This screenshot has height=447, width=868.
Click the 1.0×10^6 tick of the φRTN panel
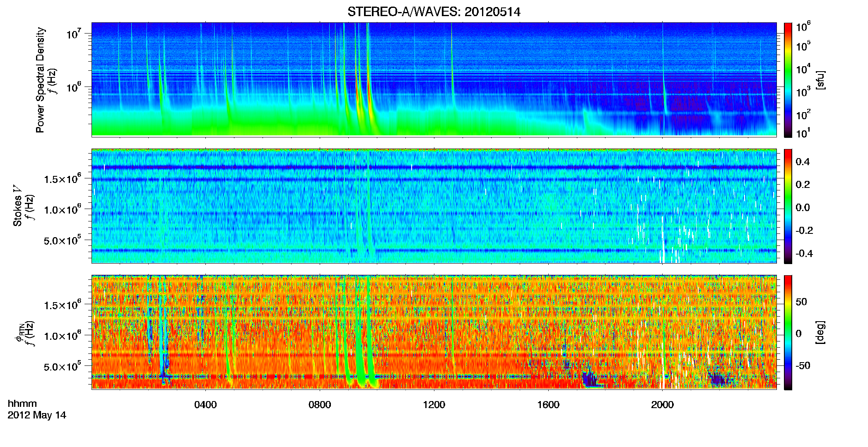tap(63, 336)
